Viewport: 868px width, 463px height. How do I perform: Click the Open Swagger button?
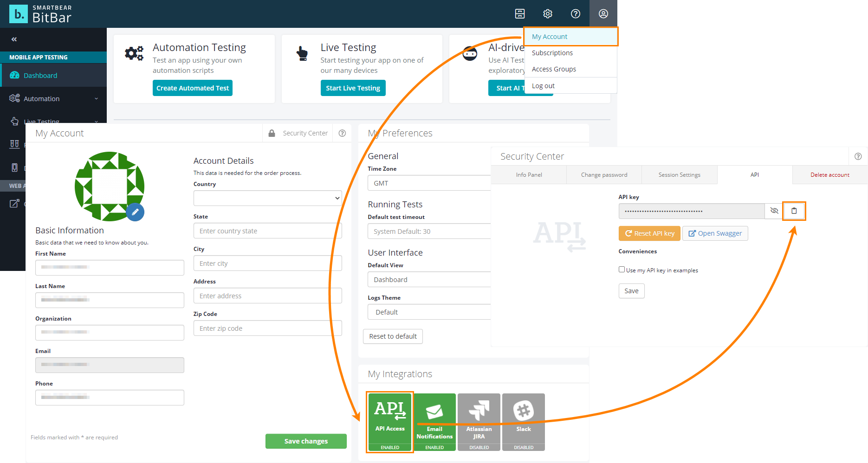pos(715,233)
